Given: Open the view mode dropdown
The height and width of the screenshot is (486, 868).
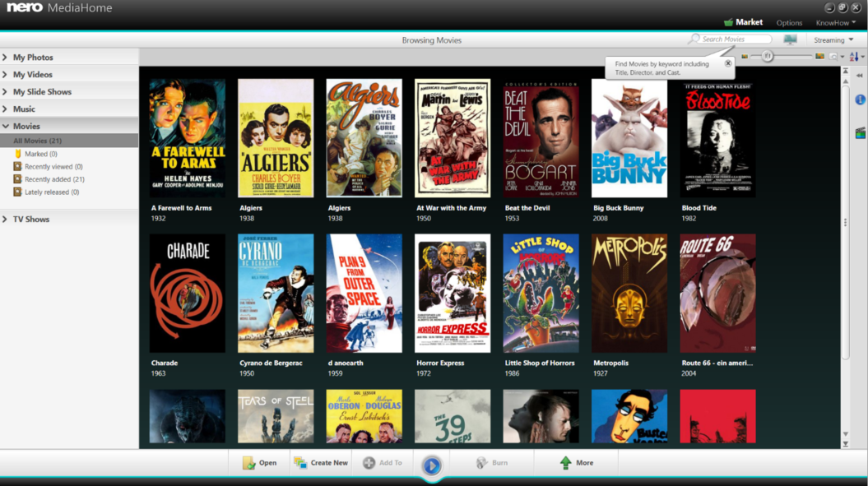Looking at the screenshot, I should [x=836, y=57].
